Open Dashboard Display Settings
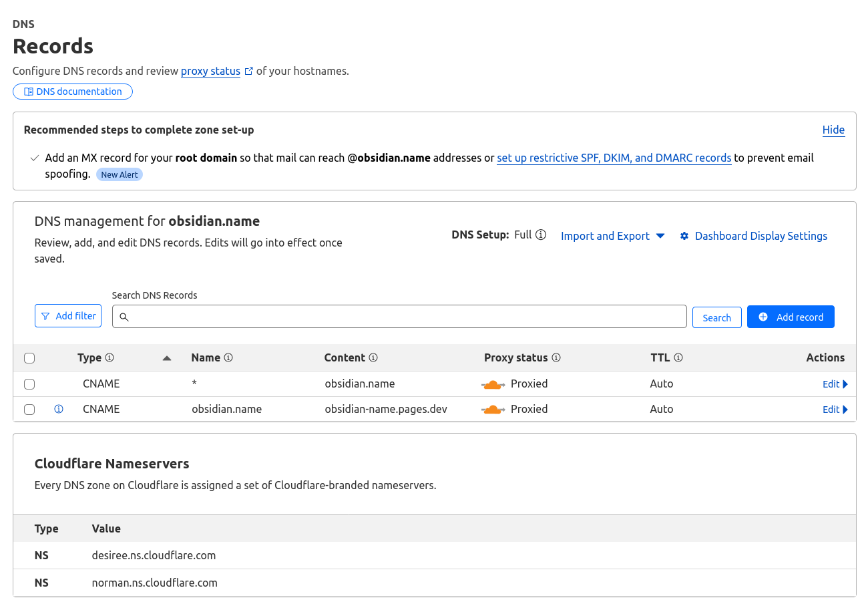Image resolution: width=868 pixels, height=602 pixels. click(753, 236)
